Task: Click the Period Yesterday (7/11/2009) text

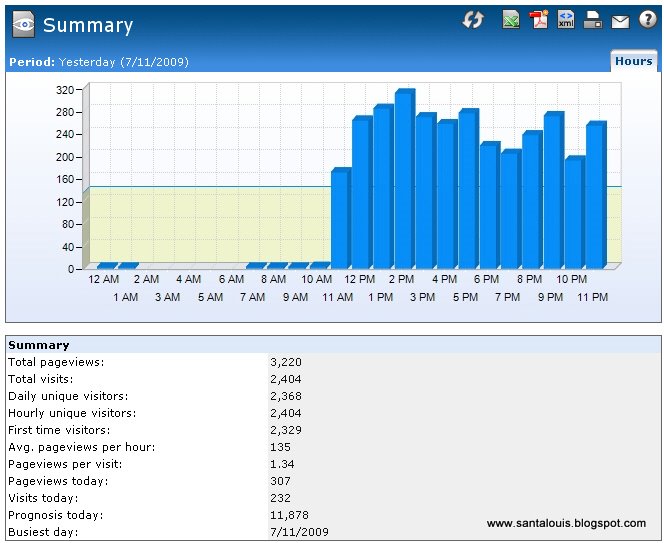Action: tap(98, 62)
